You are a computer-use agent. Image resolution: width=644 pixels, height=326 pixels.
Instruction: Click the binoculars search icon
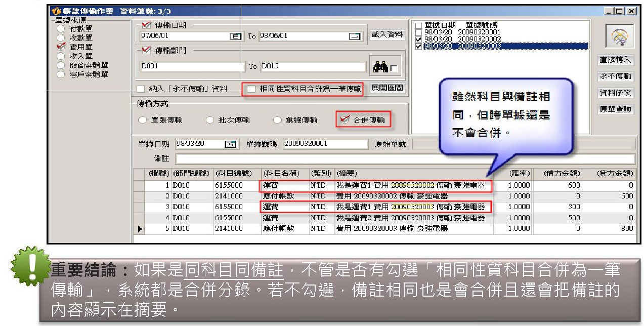coord(379,66)
